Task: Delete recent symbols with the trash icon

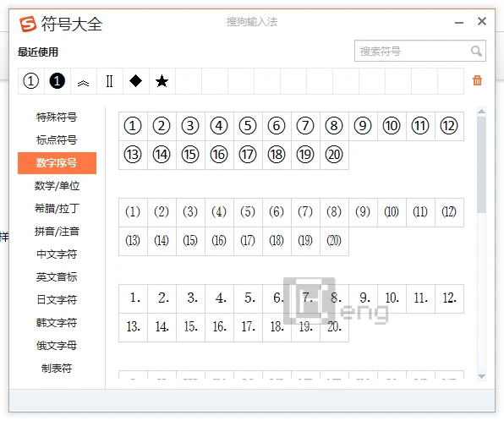Action: coord(477,80)
